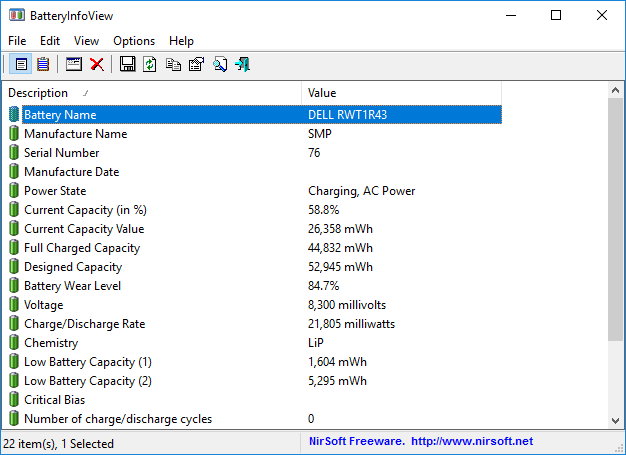Select the Low Battery Capacity (2) row
The height and width of the screenshot is (455, 626).
(256, 381)
